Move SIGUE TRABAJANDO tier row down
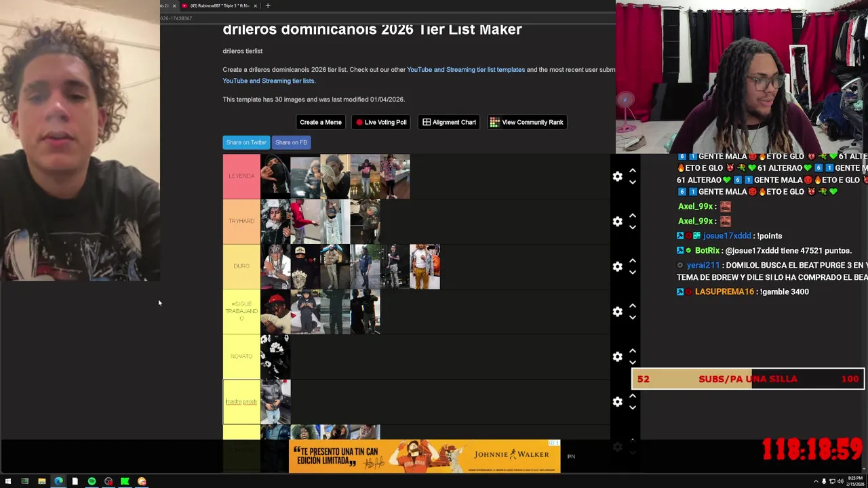Screen dimensions: 868x488 [x=633, y=317]
